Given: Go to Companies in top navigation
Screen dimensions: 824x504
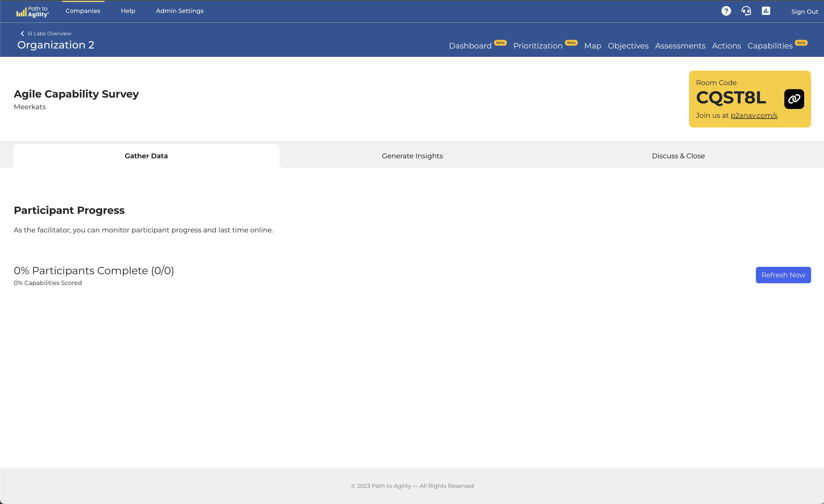Looking at the screenshot, I should pyautogui.click(x=83, y=11).
